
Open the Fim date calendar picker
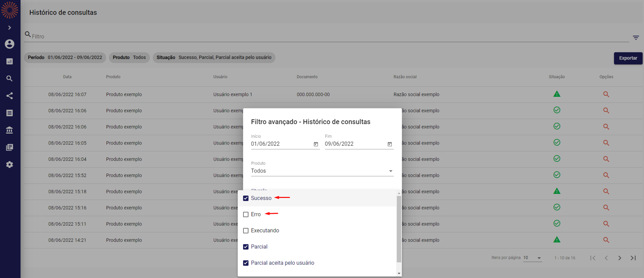coord(389,144)
